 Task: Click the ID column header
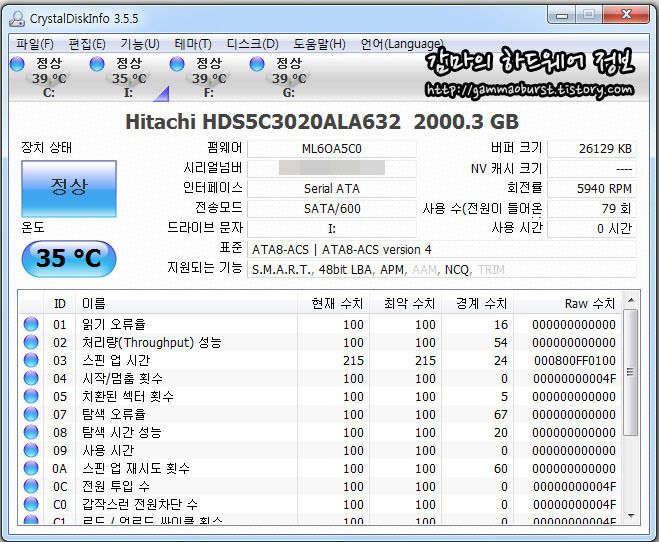(60, 303)
